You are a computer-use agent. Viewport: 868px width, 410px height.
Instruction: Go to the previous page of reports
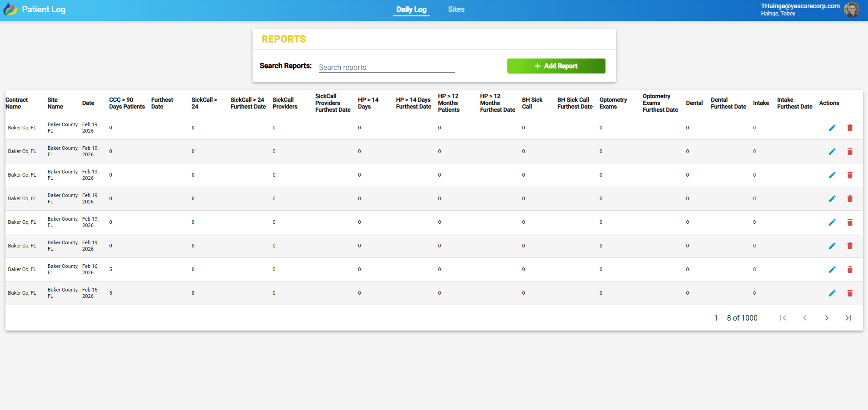805,318
